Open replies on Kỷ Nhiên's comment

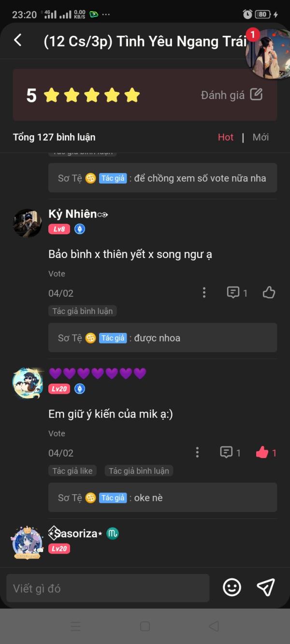(237, 293)
